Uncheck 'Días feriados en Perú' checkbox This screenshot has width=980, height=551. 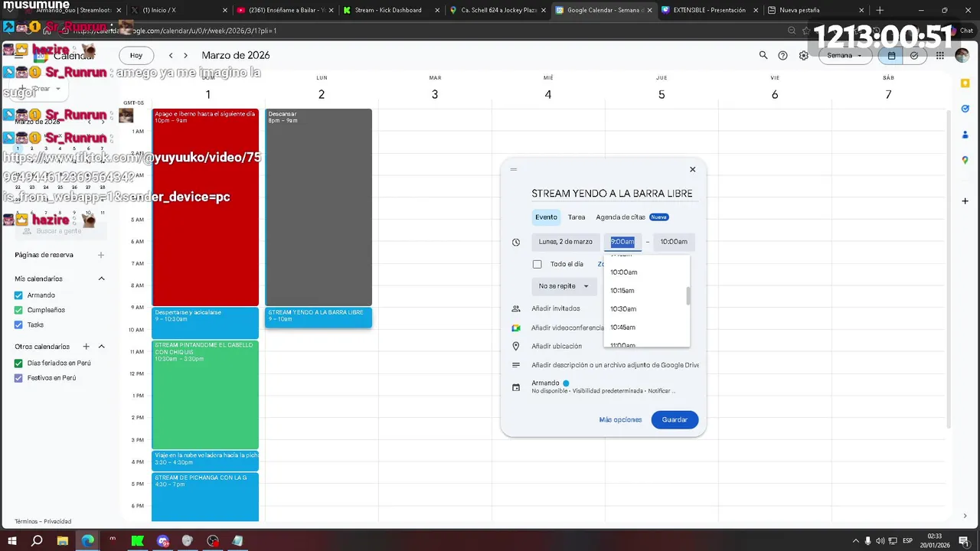coord(19,364)
